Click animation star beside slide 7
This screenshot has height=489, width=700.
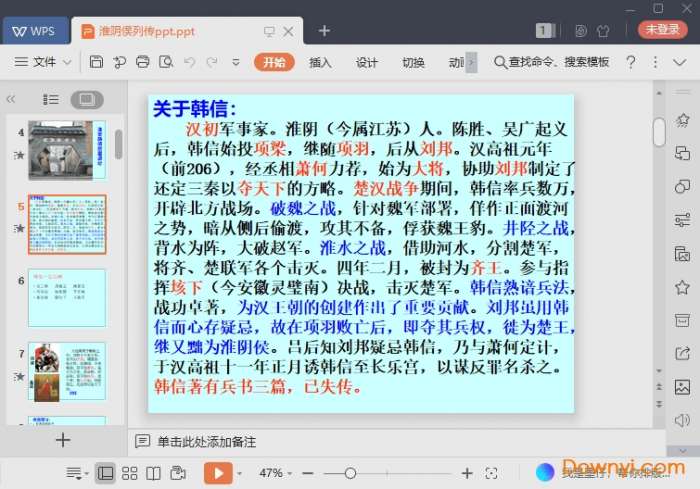tap(19, 376)
